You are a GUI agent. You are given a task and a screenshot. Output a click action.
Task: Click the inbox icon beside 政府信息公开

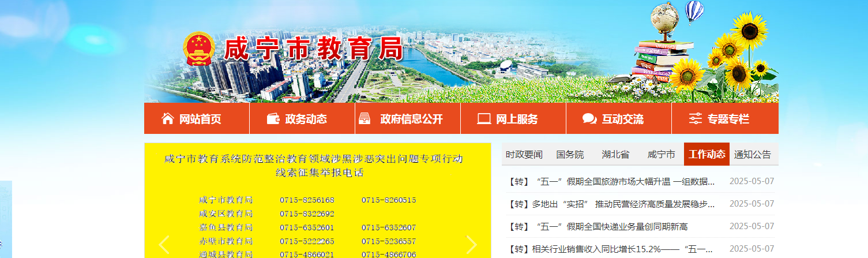[x=365, y=119]
